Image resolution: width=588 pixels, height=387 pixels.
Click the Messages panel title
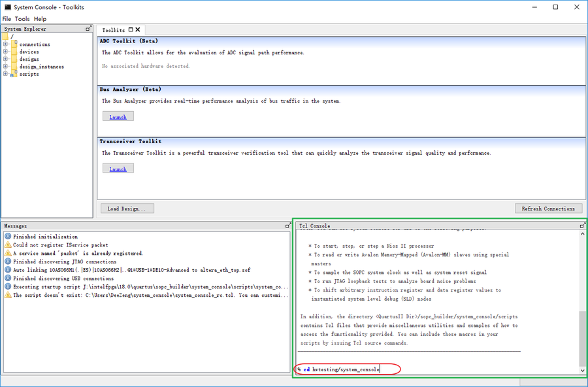pyautogui.click(x=16, y=226)
